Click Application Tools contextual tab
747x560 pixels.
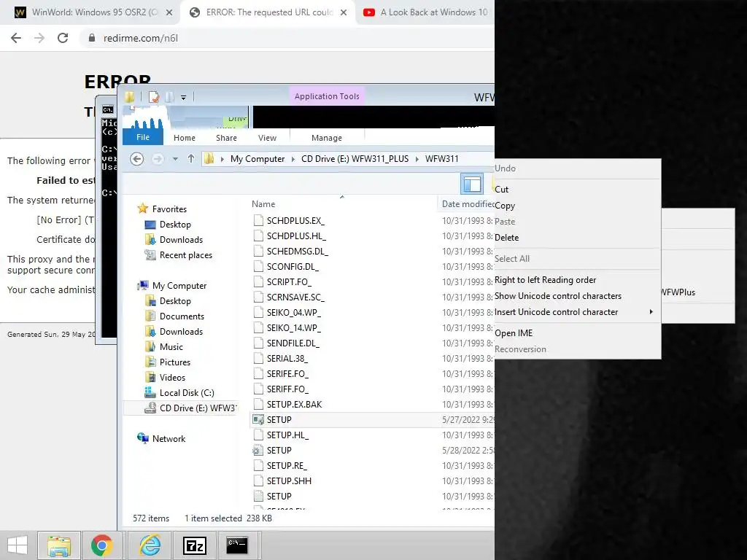coord(327,96)
